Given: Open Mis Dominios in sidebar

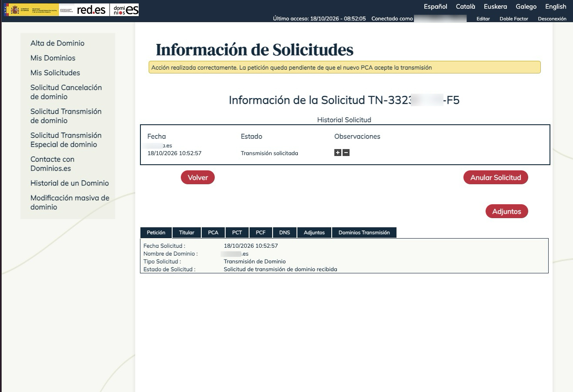Looking at the screenshot, I should [x=53, y=58].
